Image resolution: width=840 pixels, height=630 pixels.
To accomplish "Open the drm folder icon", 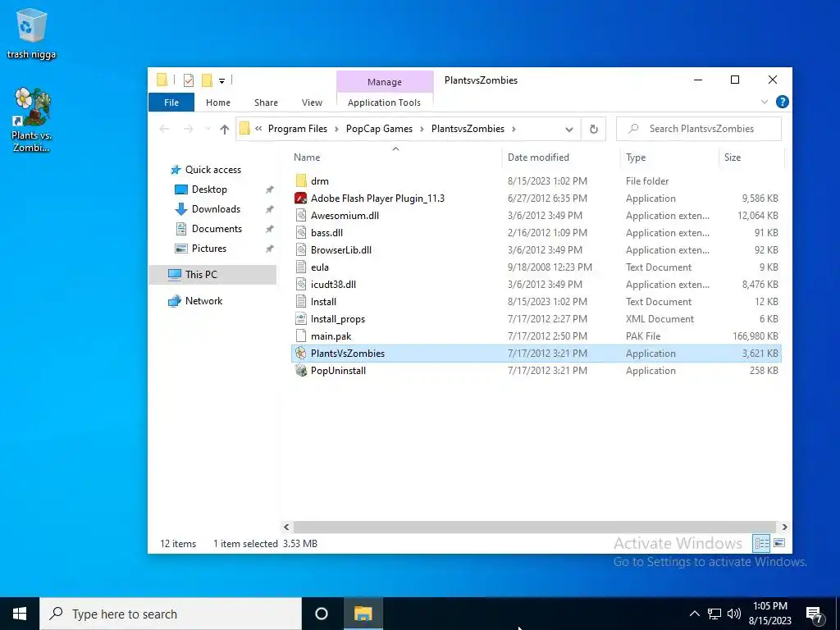I will click(301, 181).
